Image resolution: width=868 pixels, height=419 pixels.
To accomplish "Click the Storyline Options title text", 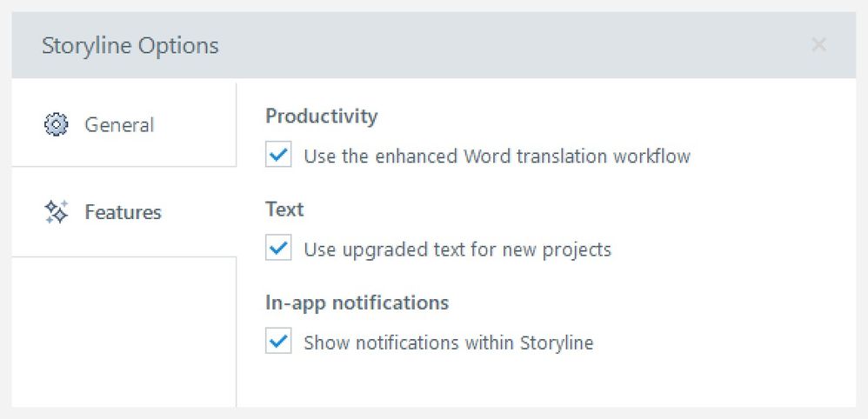I will pyautogui.click(x=130, y=45).
